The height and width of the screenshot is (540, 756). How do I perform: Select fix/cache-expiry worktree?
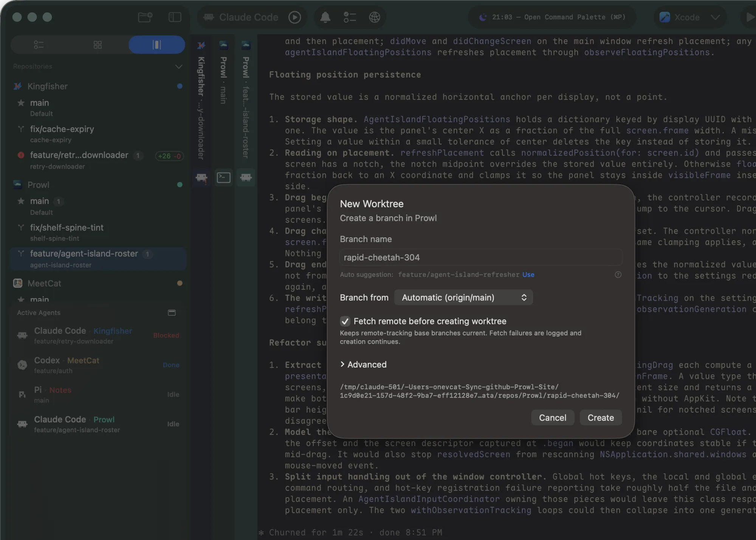coord(98,134)
